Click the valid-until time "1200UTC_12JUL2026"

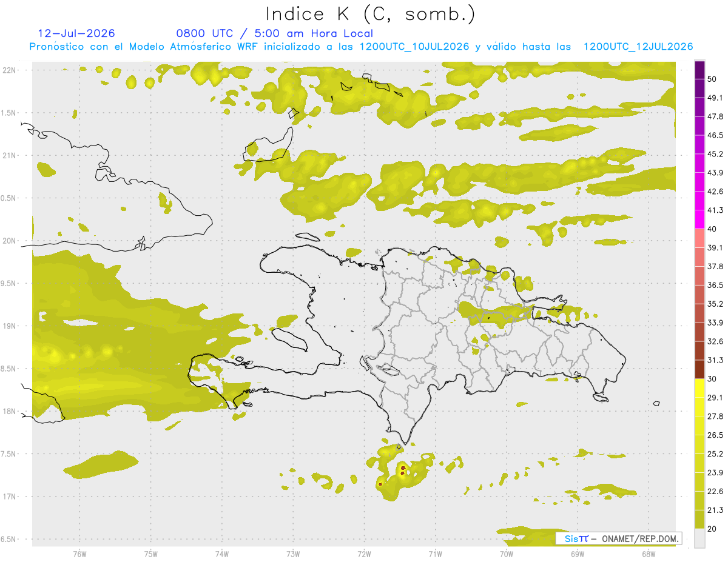tap(638, 47)
